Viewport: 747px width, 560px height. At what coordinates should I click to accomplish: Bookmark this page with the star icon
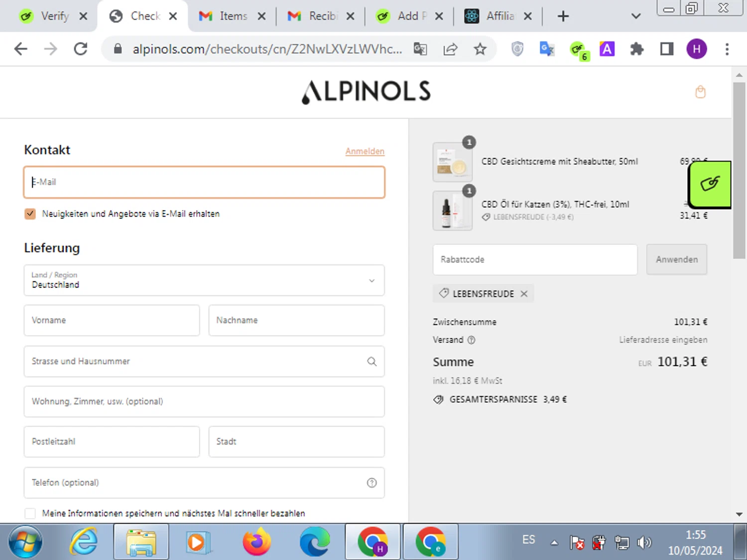click(x=480, y=49)
